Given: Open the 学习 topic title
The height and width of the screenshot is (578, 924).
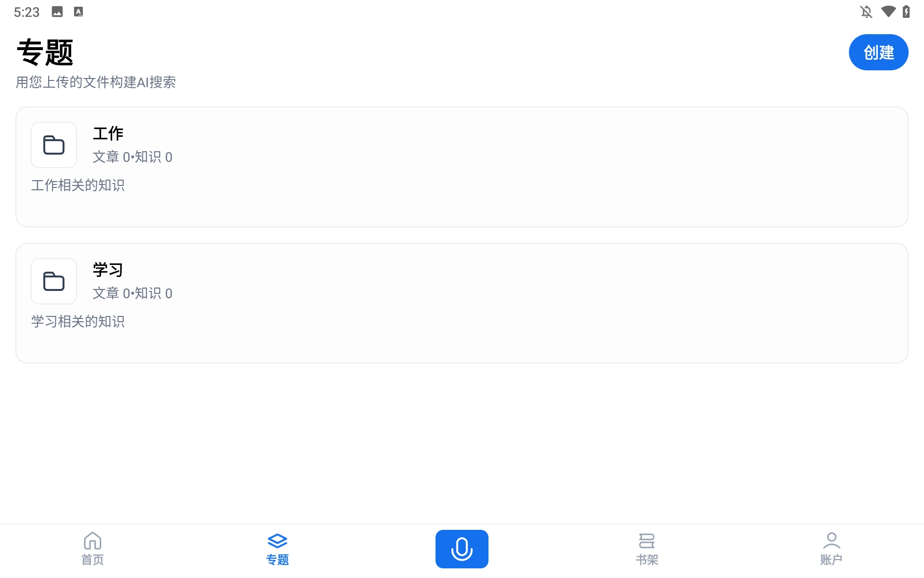Looking at the screenshot, I should click(108, 270).
